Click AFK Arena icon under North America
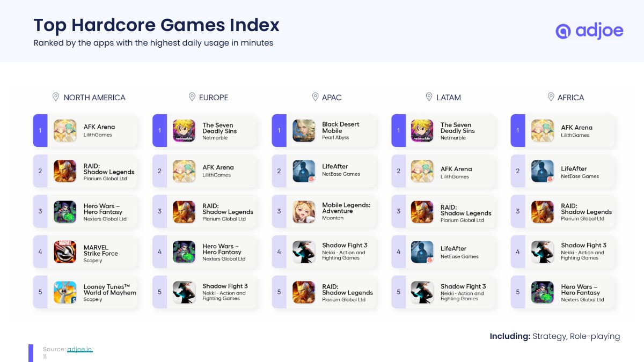644x362 pixels. tap(65, 130)
